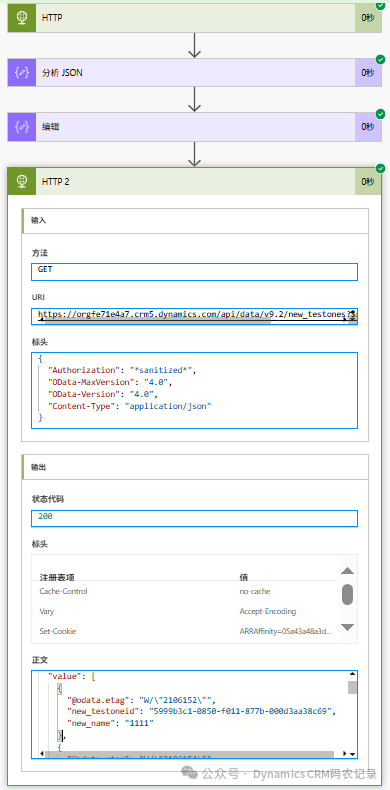Click the Set-Cookie header row

coord(186,631)
